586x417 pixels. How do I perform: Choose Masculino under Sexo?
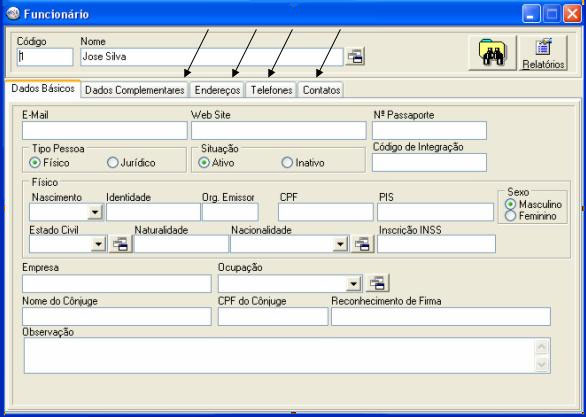point(511,204)
